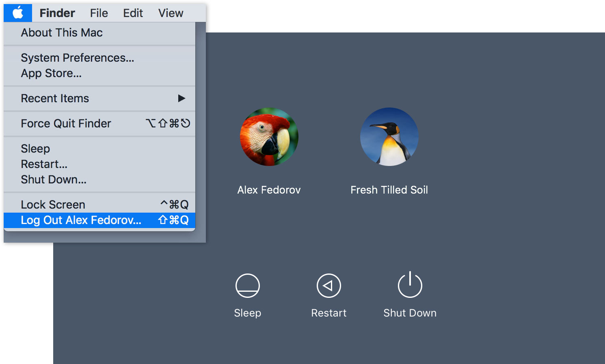Open System Preferences from the Apple menu
This screenshot has height=364, width=605.
78,58
